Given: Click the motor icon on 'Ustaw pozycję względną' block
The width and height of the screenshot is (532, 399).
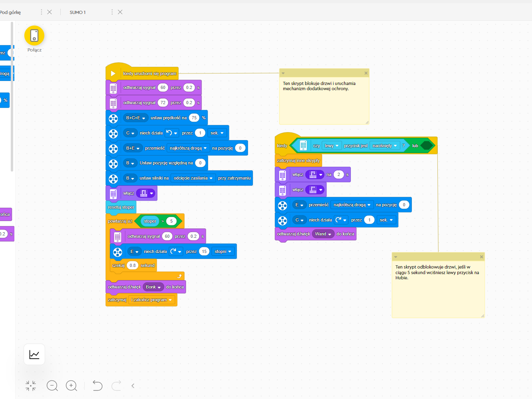Looking at the screenshot, I should click(113, 163).
